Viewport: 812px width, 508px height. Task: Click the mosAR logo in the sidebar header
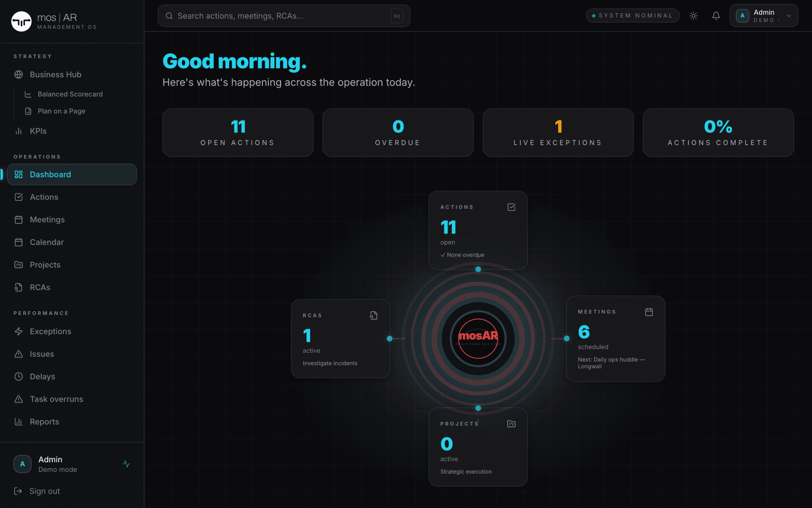(22, 21)
